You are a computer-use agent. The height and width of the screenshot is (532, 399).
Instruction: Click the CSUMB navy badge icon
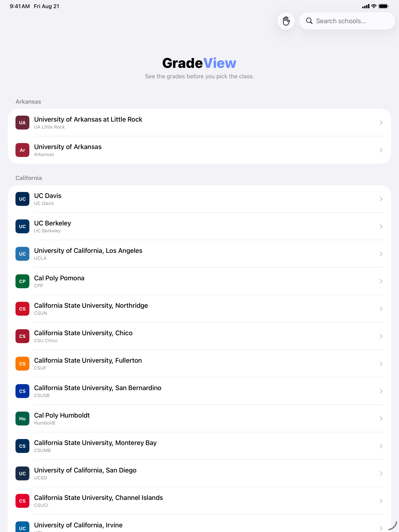coord(22,446)
